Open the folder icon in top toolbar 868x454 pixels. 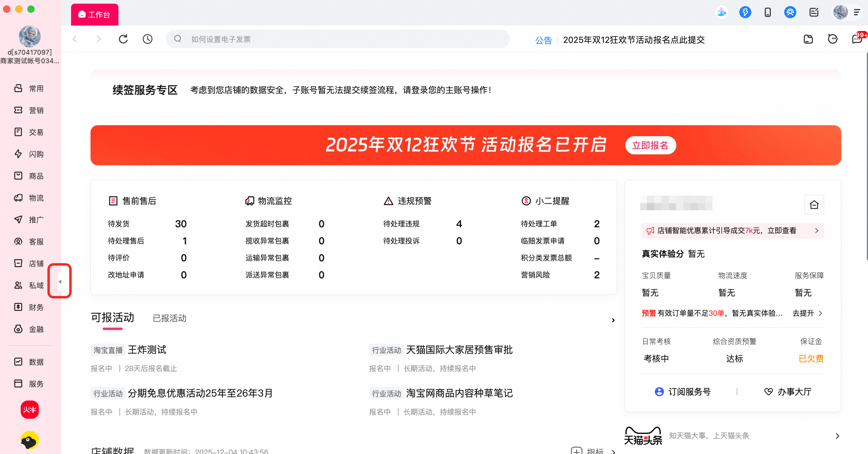pyautogui.click(x=808, y=39)
